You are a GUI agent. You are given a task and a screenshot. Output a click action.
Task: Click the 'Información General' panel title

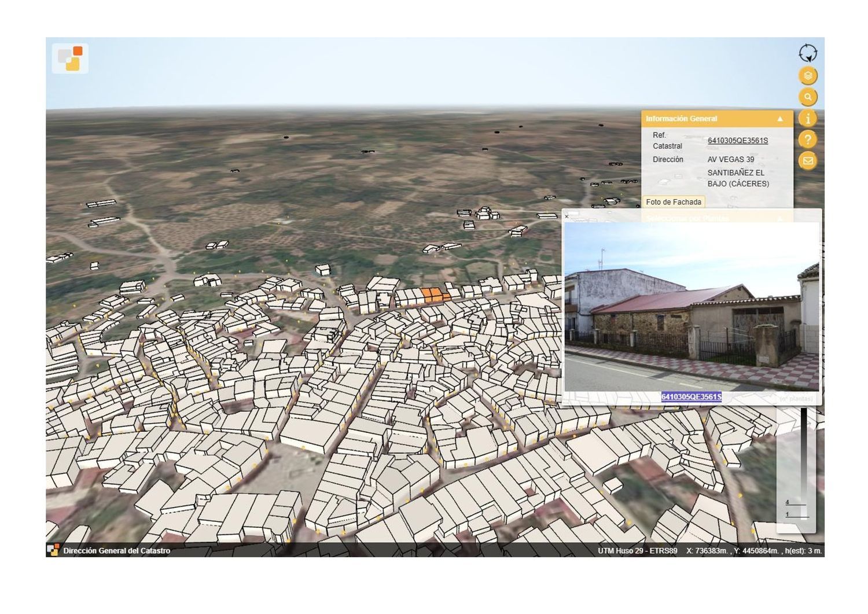(x=682, y=119)
